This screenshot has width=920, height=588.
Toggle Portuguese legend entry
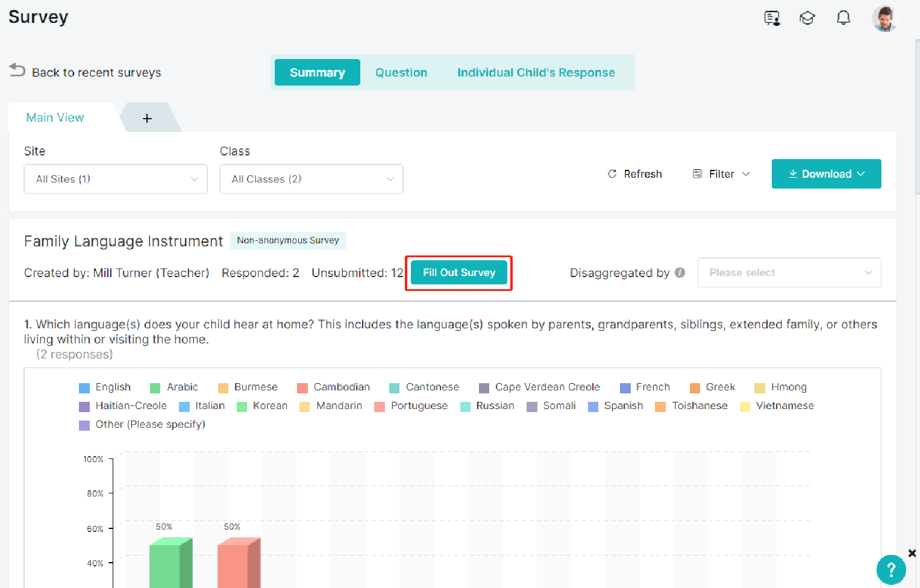411,405
